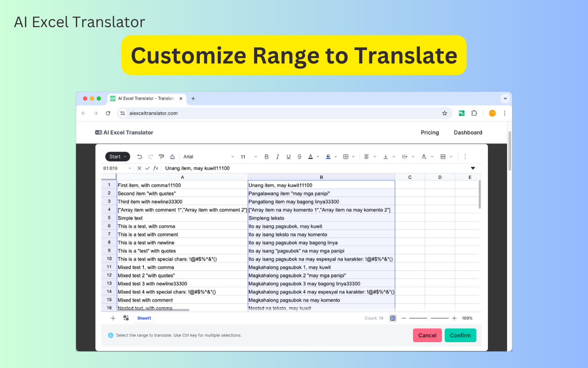Click the merge cells icon

[x=442, y=156]
